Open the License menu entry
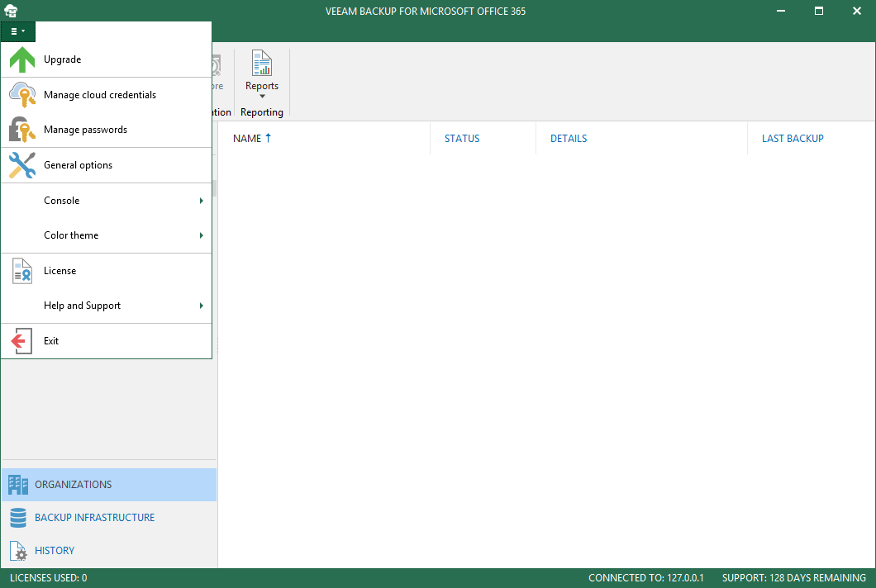The image size is (876, 588). tap(106, 271)
